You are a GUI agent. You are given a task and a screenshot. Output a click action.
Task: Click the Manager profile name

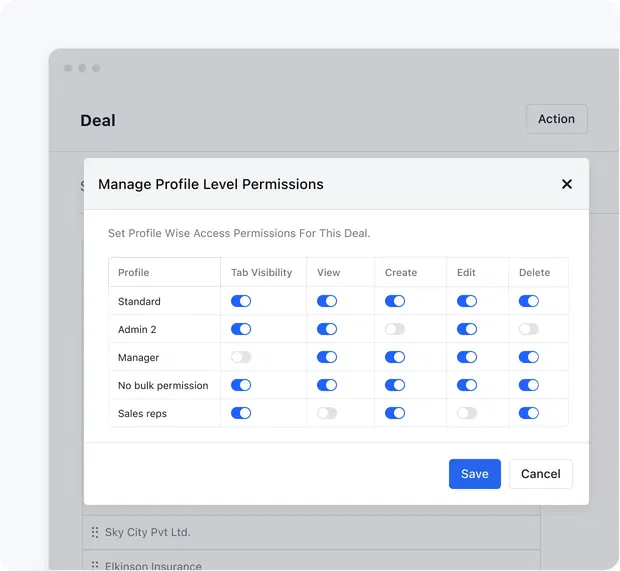click(x=138, y=357)
